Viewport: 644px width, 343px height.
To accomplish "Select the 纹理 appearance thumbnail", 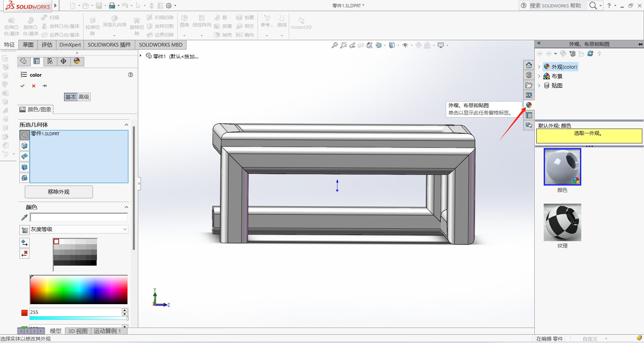I will [x=562, y=222].
